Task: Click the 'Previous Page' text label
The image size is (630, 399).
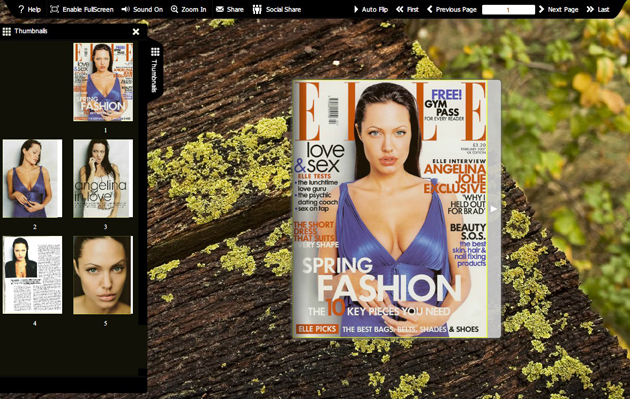Action: click(x=456, y=9)
